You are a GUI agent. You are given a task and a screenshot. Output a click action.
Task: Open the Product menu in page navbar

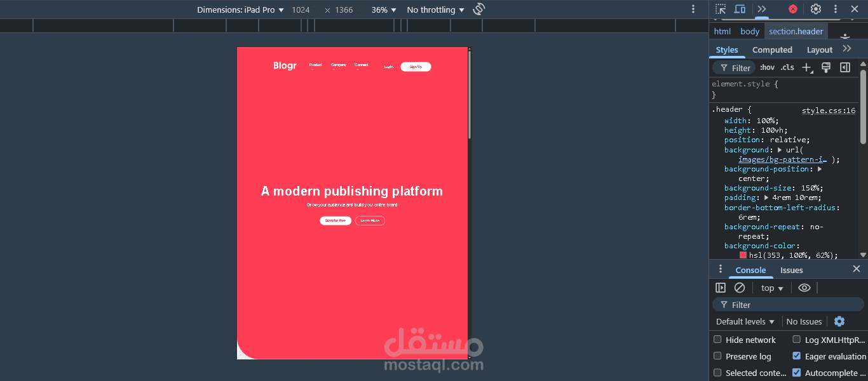[x=315, y=65]
